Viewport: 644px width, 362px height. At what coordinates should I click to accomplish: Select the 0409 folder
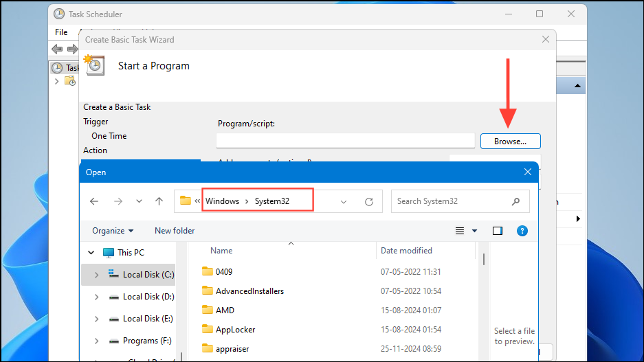[x=224, y=272]
